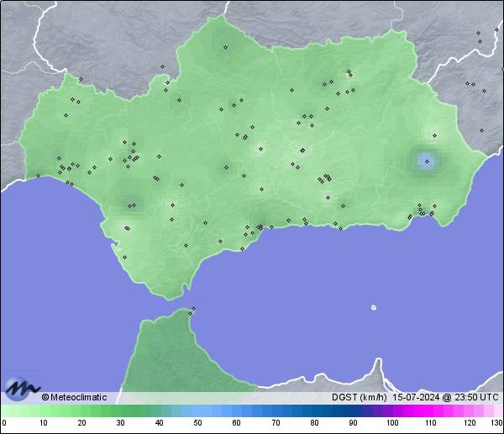Select the 50 km/h light blue scale swatch
504x434 pixels.
[x=197, y=410]
